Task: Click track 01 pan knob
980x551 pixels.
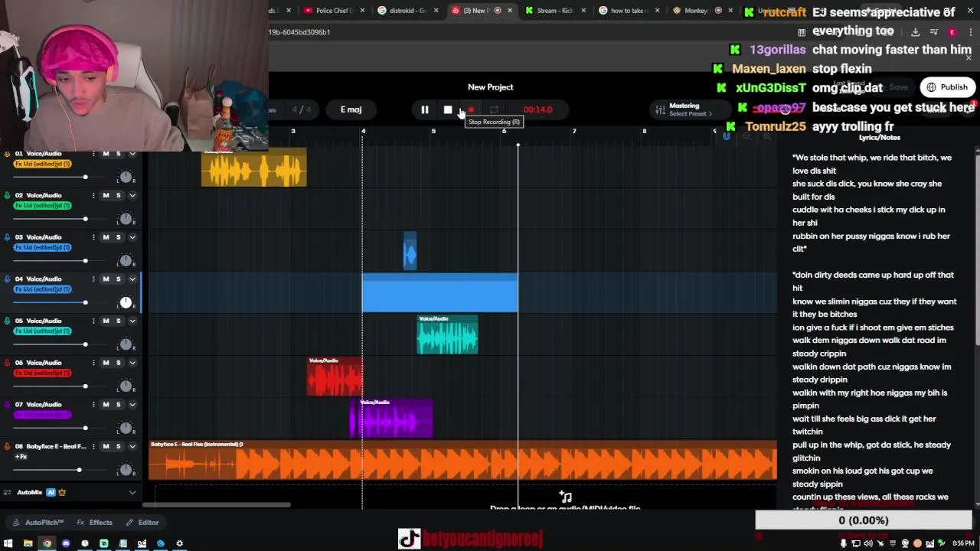Action: [x=126, y=177]
